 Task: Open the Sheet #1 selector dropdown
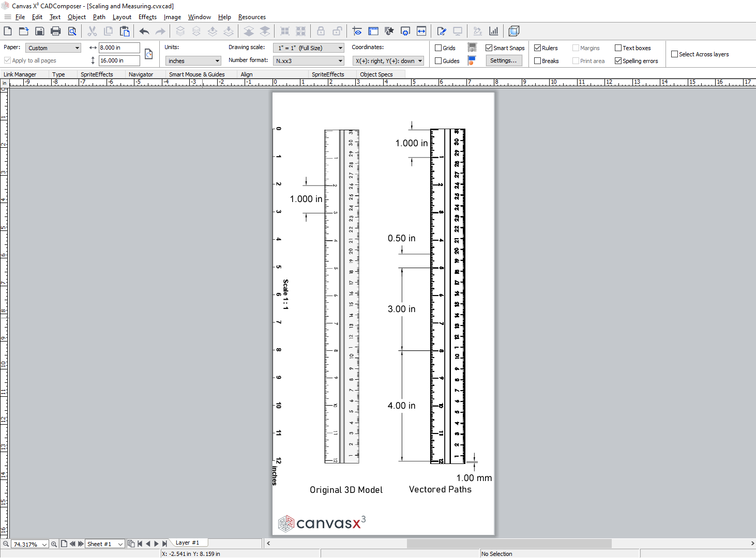coord(105,544)
